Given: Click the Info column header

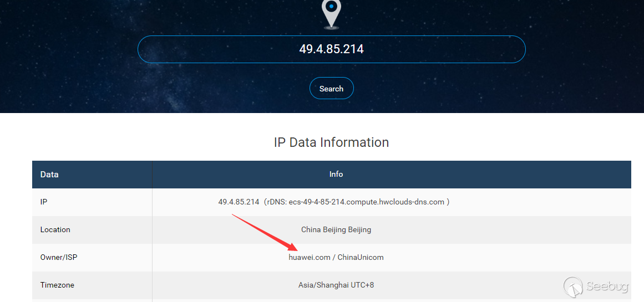Looking at the screenshot, I should [336, 174].
